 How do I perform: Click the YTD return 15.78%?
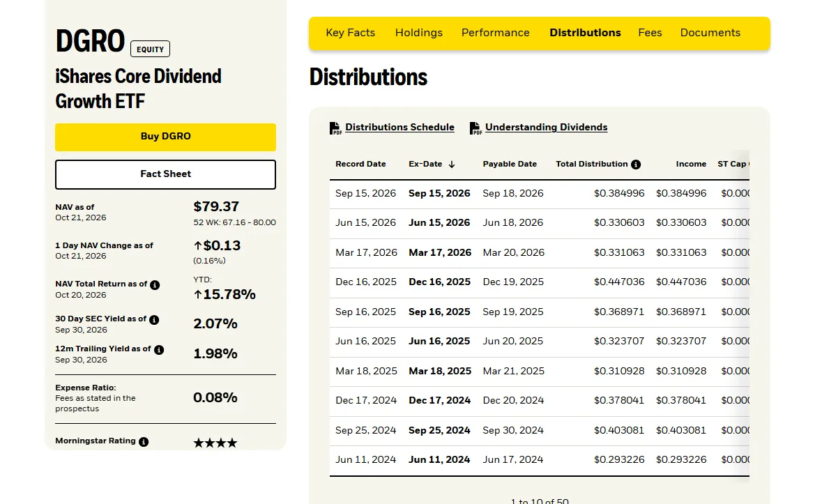224,295
